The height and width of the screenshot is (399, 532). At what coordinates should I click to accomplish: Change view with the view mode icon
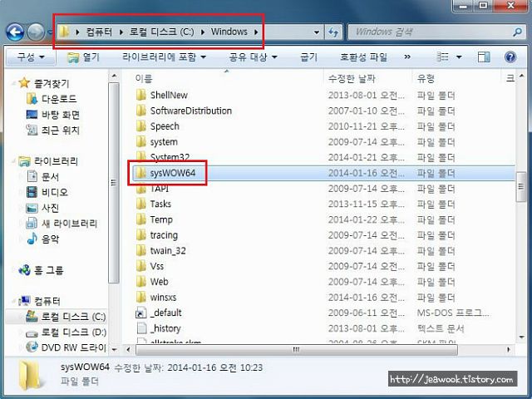[442, 57]
